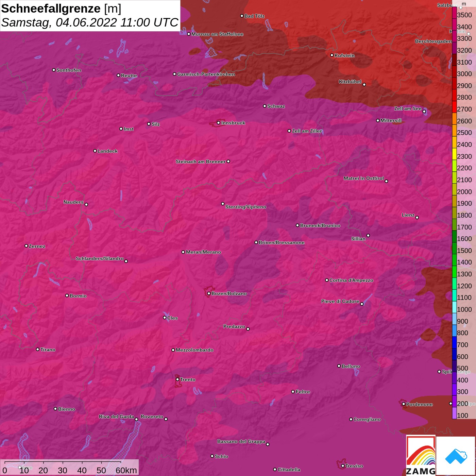Click the Bienno label
Viewport: 476px width, 476px height.
pos(66,409)
